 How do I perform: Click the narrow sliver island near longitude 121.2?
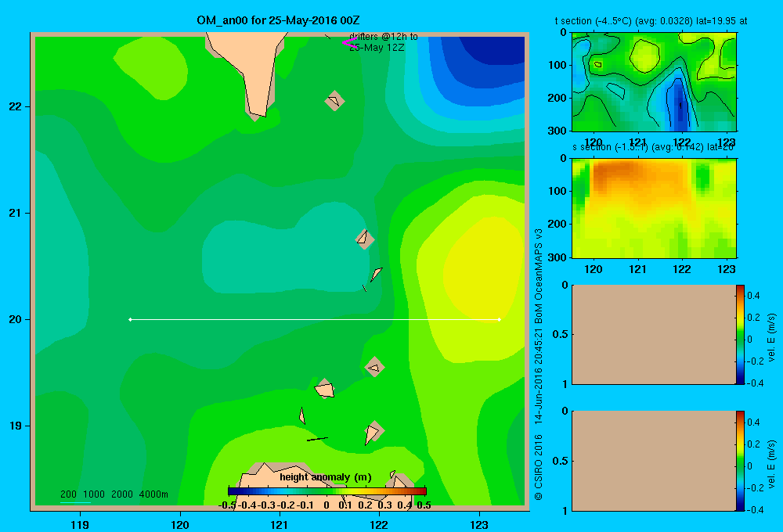pos(302,415)
